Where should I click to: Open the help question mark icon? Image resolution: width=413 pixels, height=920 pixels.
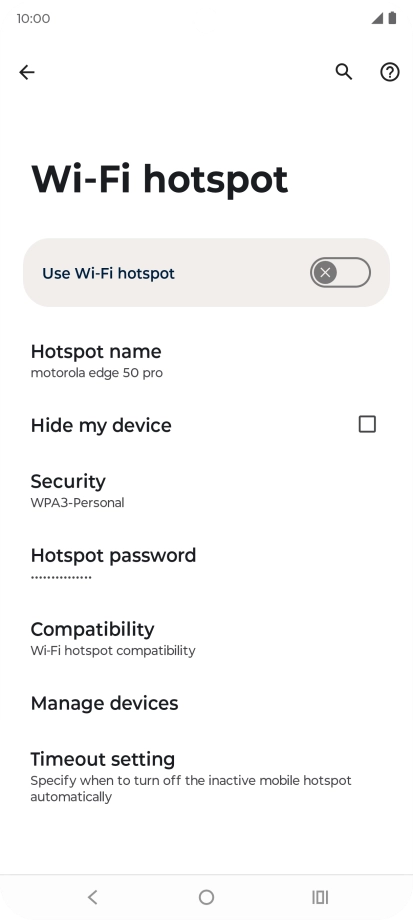[x=390, y=72]
